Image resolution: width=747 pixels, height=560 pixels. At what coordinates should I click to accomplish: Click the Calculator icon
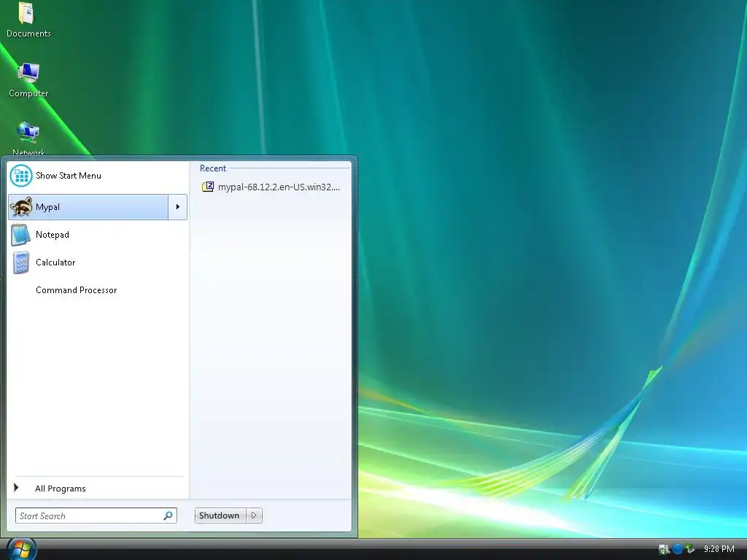[21, 262]
